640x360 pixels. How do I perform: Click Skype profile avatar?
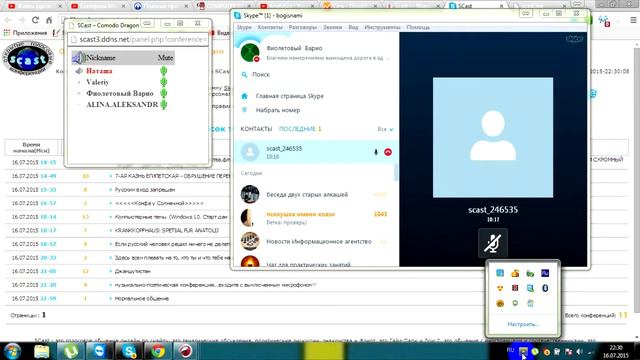click(250, 53)
